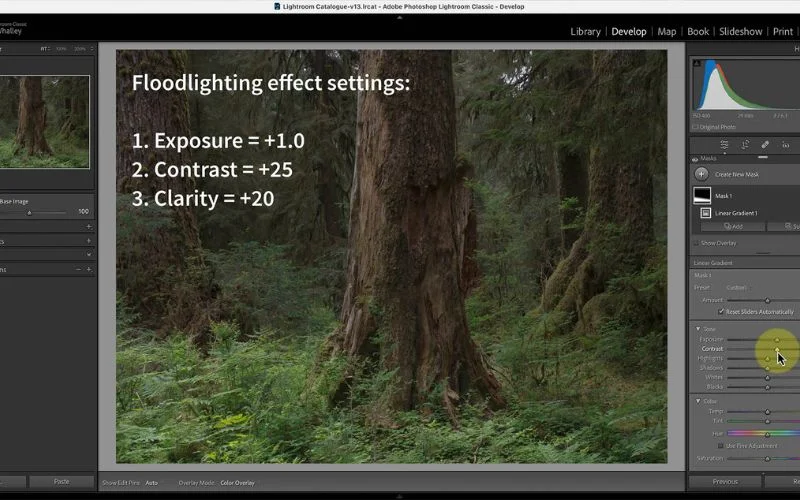Select the Edit sliders tool icon
Image resolution: width=800 pixels, height=500 pixels.
724,145
